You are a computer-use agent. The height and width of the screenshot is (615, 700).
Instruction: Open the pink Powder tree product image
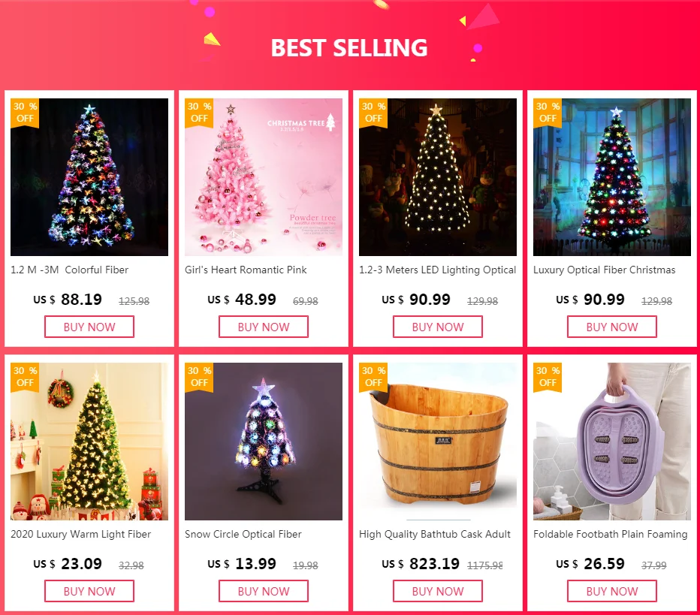264,177
